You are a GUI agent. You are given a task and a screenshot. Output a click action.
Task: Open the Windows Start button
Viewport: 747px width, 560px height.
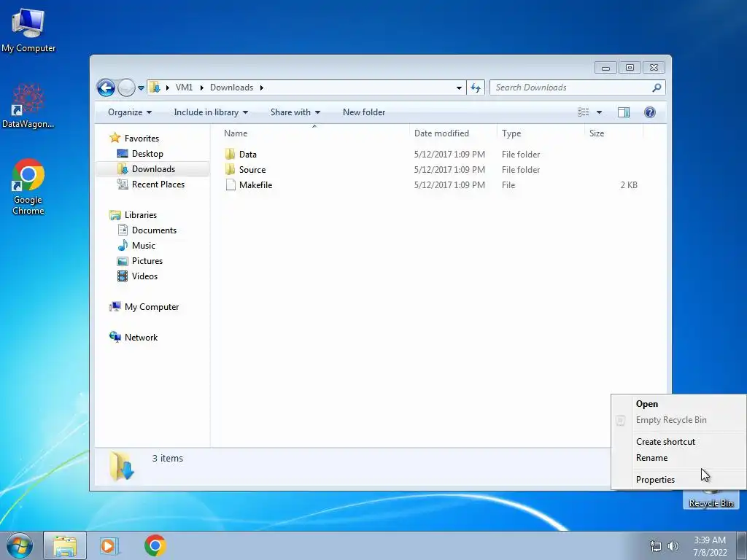point(20,545)
